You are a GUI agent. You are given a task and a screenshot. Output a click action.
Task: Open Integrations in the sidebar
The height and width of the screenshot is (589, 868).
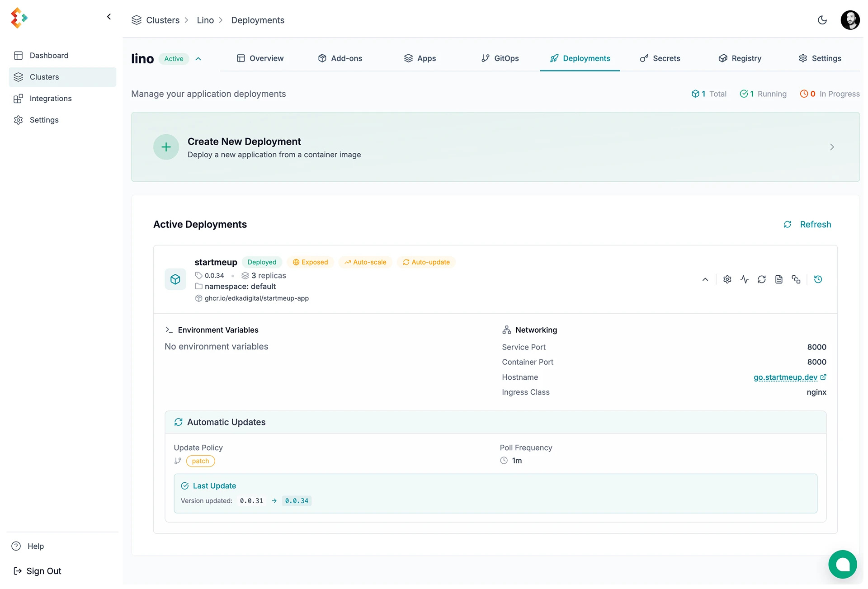(x=50, y=99)
